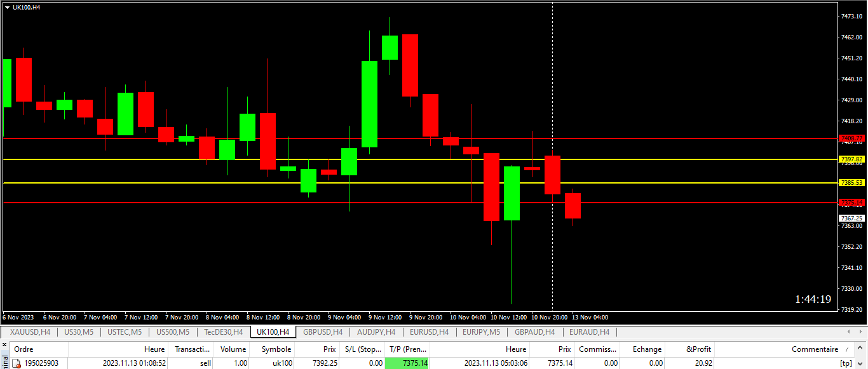Switch to the EURUSD,H4 chart tab

(429, 332)
